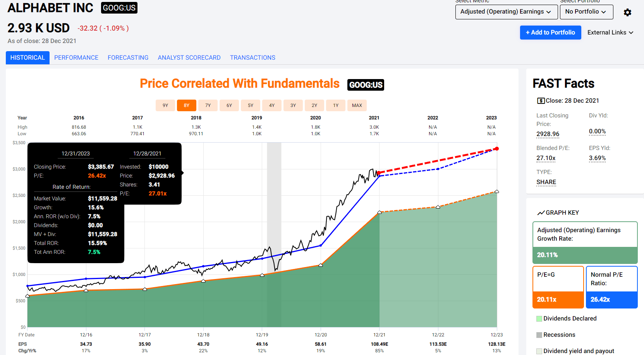Toggle the Recessions legend box
The width and height of the screenshot is (644, 355).
(x=539, y=335)
